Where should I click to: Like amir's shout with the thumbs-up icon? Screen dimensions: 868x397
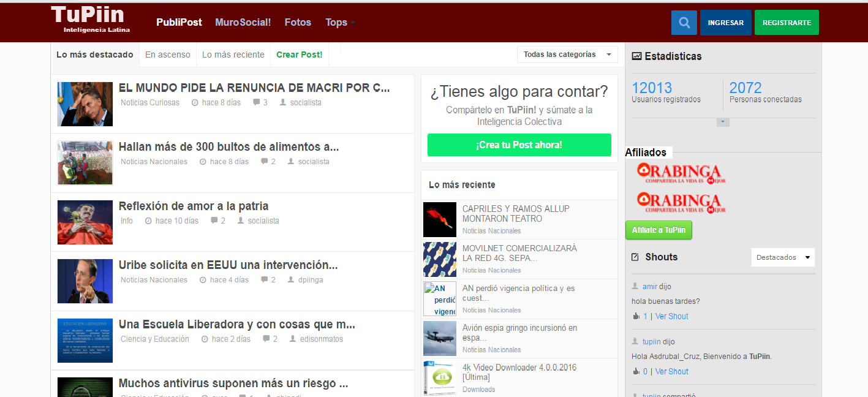coord(635,316)
